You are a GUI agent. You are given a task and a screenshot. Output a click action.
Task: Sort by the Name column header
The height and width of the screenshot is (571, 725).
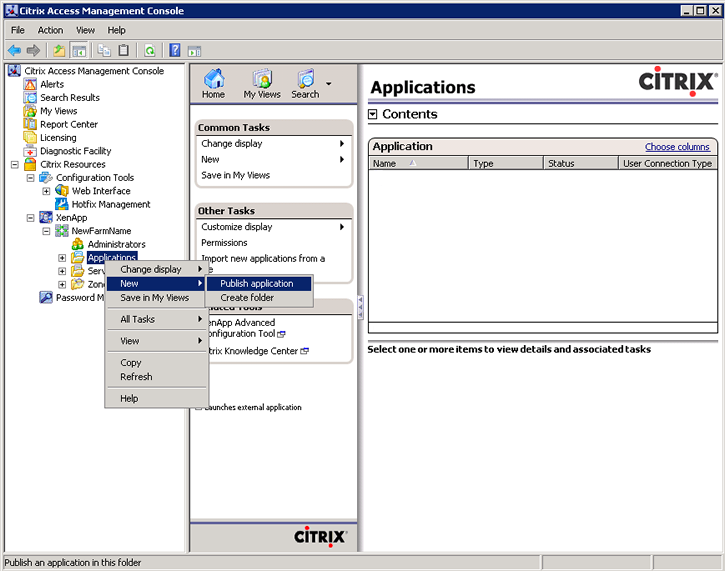coord(418,163)
